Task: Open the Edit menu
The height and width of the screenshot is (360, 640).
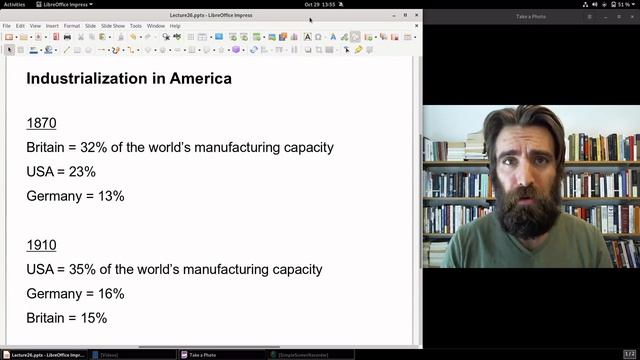Action: point(20,26)
